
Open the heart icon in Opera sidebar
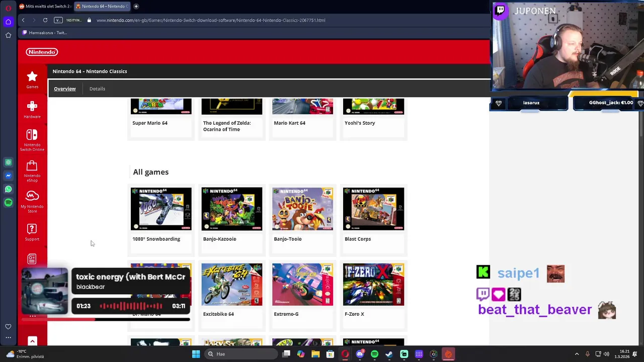(8, 327)
